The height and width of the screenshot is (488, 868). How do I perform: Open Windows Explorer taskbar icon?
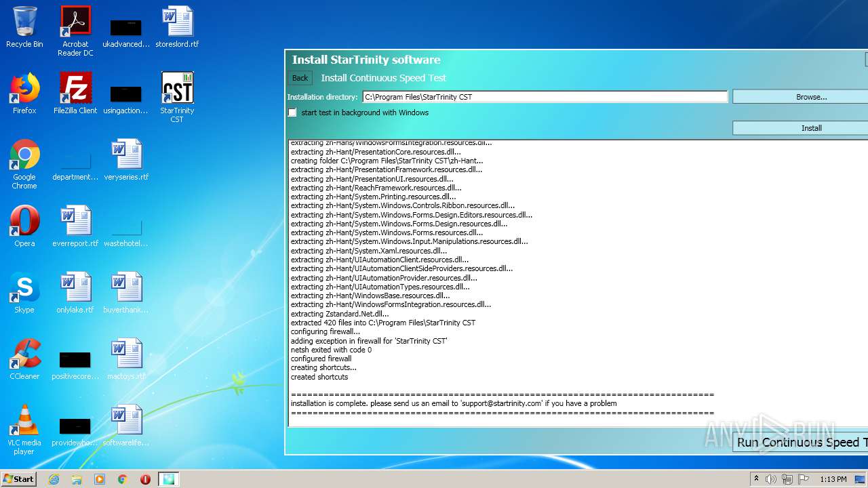tap(77, 479)
